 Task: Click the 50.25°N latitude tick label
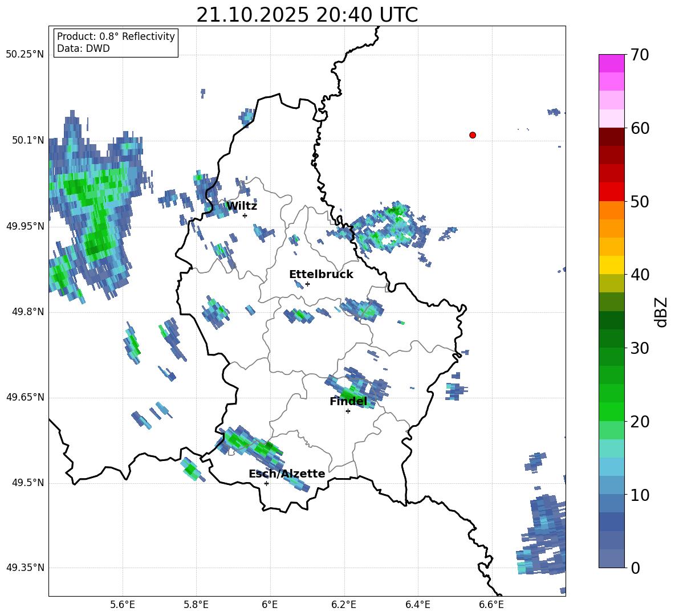[25, 55]
